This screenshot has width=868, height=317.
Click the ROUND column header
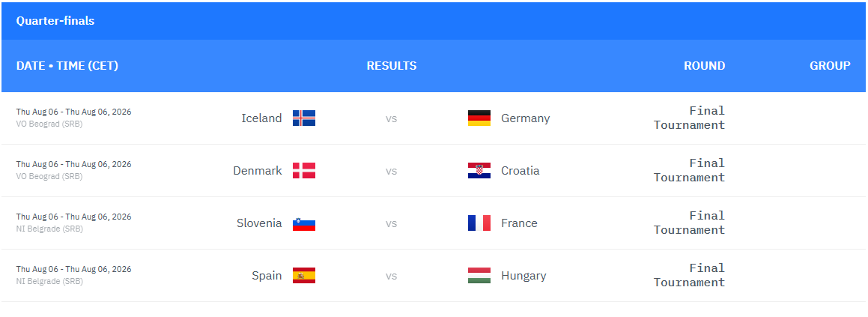(x=704, y=66)
